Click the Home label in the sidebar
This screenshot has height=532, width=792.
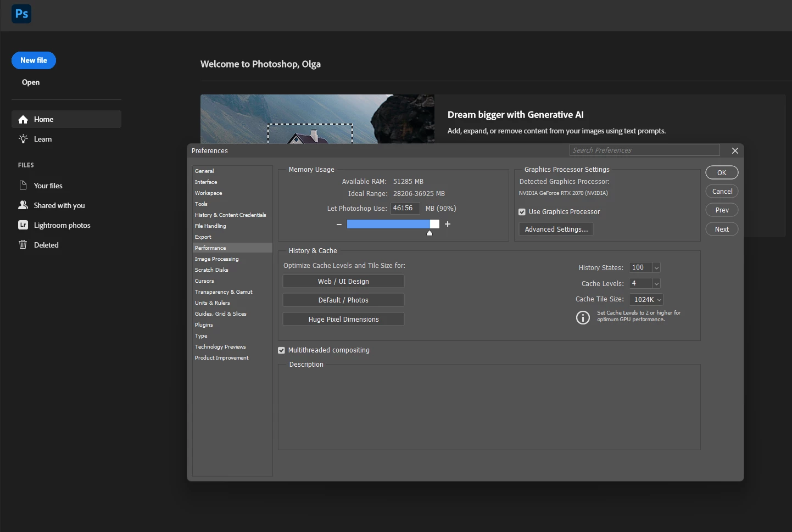click(44, 120)
